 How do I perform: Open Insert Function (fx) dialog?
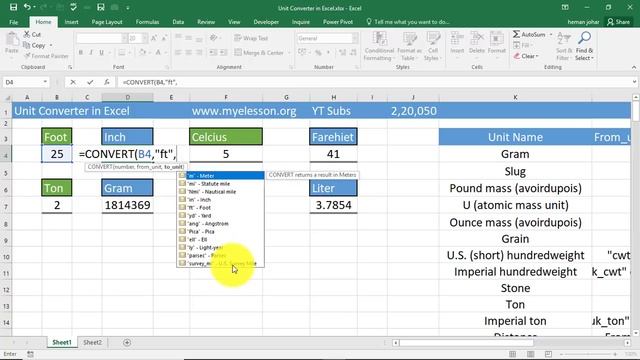click(107, 82)
